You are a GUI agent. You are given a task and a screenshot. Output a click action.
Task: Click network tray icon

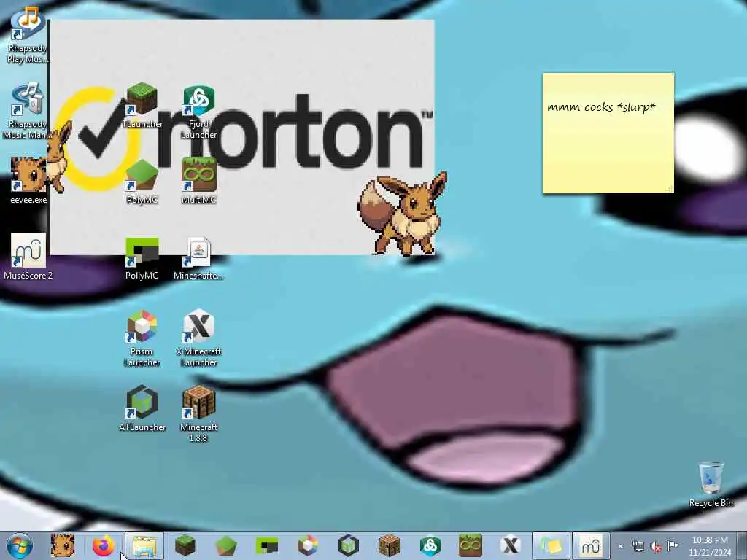coord(638,546)
